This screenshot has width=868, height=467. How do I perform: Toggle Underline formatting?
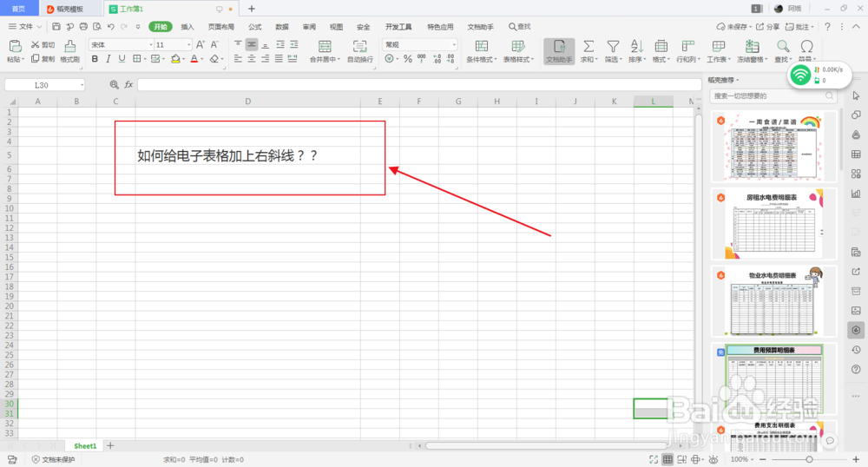coord(122,59)
